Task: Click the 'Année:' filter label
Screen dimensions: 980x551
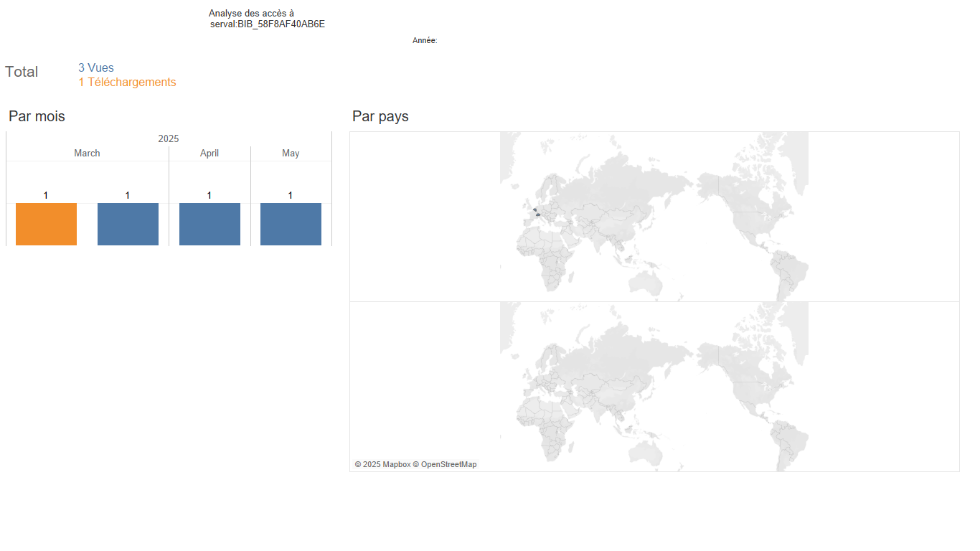Action: 425,41
